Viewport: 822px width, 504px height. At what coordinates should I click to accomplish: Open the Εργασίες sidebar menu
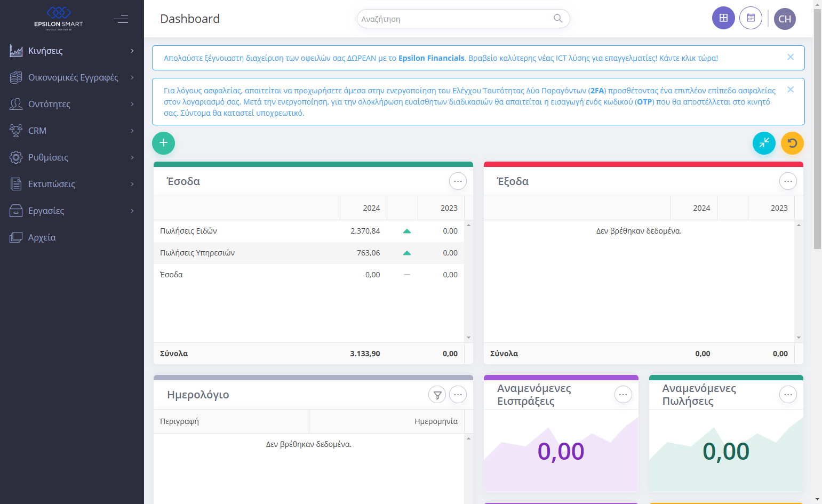[72, 211]
